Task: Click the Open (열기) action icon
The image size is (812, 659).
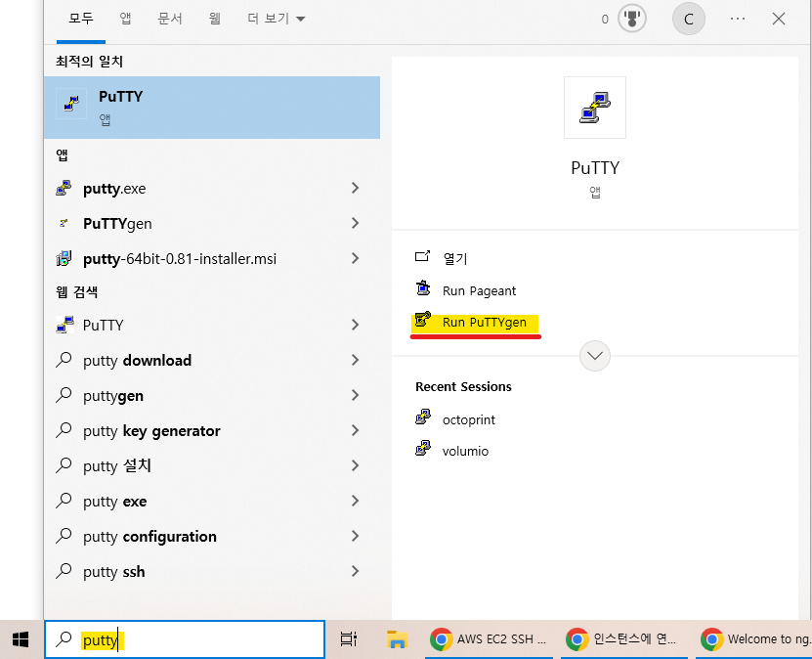Action: (422, 256)
